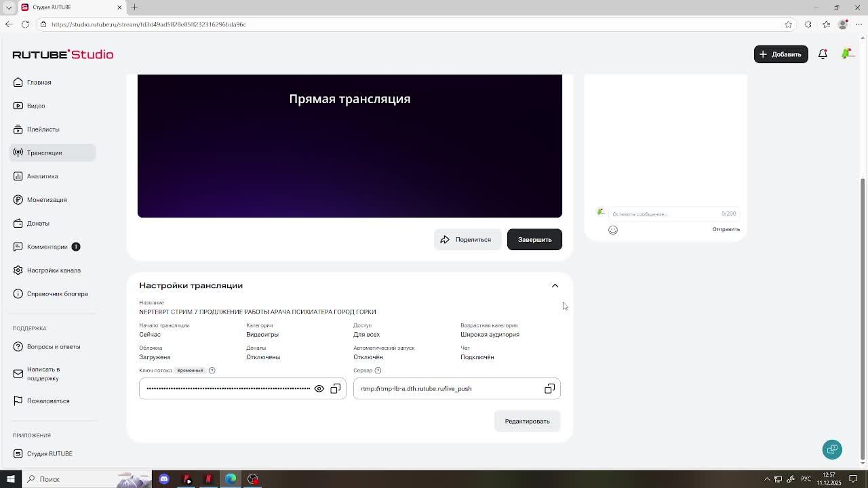Open Discord from the taskbar

(x=164, y=479)
